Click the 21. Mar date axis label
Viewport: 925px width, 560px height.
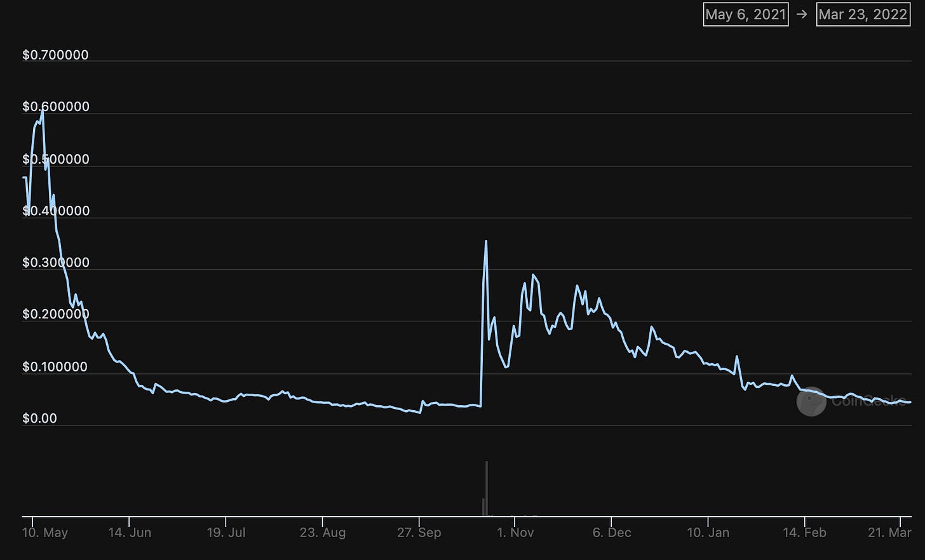pos(889,533)
